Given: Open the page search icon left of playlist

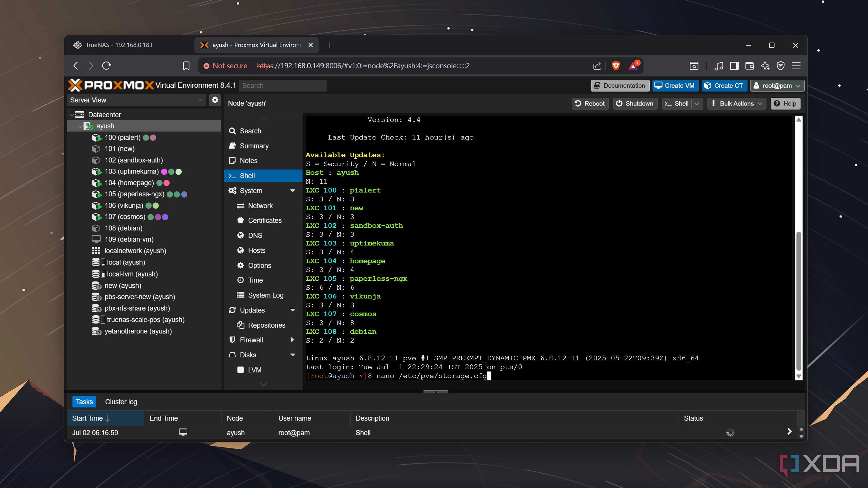Looking at the screenshot, I should [x=694, y=66].
